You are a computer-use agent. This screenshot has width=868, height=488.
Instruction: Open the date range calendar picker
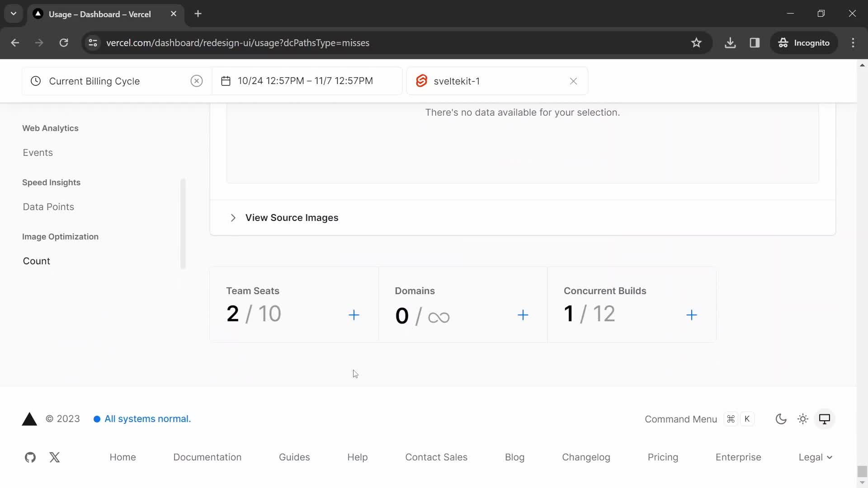point(226,81)
